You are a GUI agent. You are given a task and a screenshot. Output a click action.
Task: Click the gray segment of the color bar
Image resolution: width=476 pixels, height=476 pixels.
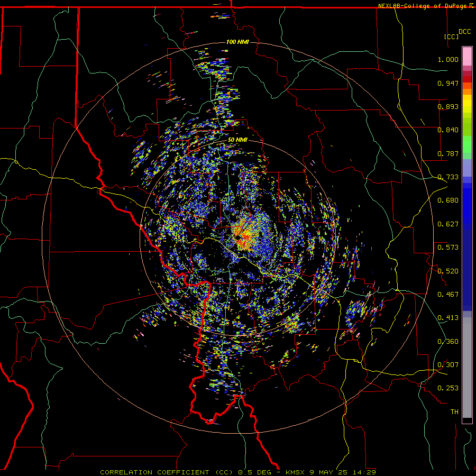(467, 368)
